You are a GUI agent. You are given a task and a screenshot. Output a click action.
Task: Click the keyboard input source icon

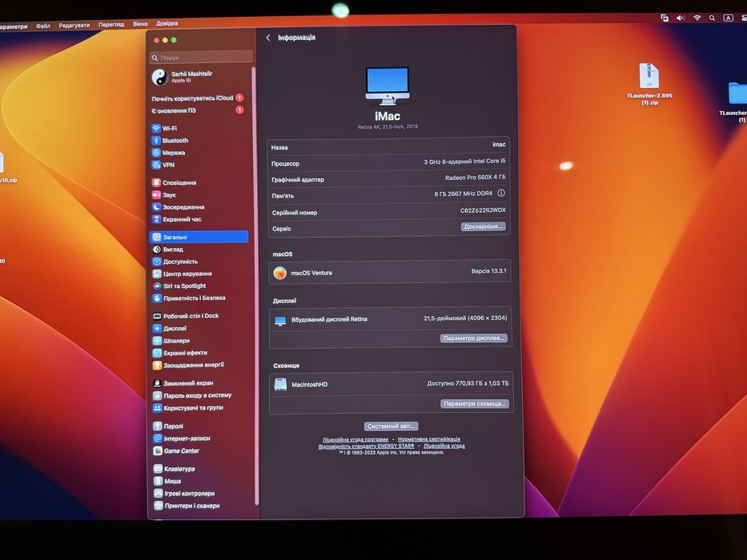pos(729,18)
